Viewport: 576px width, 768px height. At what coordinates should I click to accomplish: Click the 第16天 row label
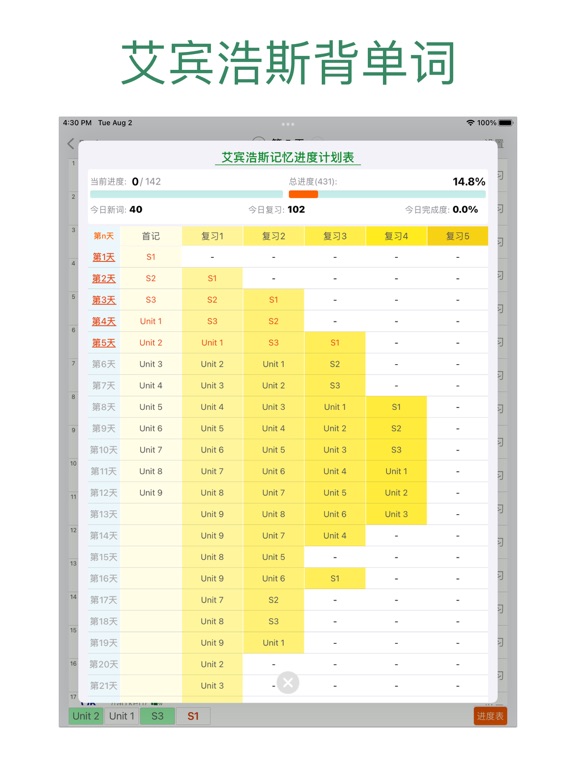coord(104,578)
